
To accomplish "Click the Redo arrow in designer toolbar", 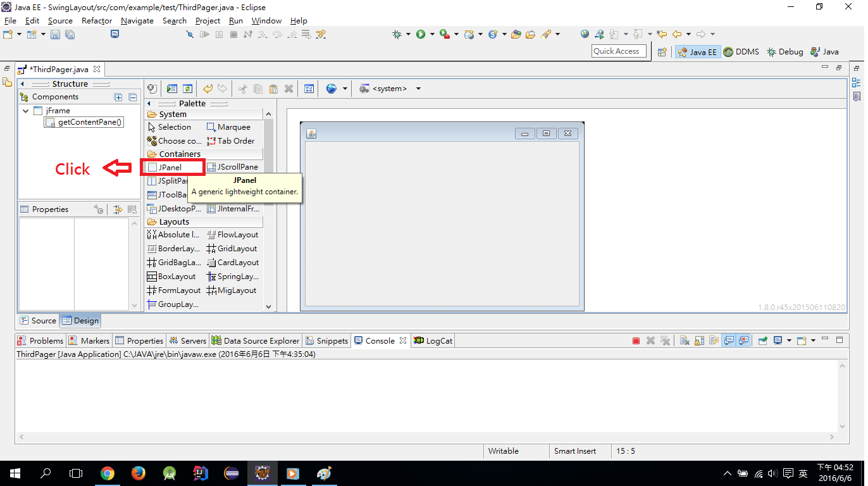I will coord(222,89).
